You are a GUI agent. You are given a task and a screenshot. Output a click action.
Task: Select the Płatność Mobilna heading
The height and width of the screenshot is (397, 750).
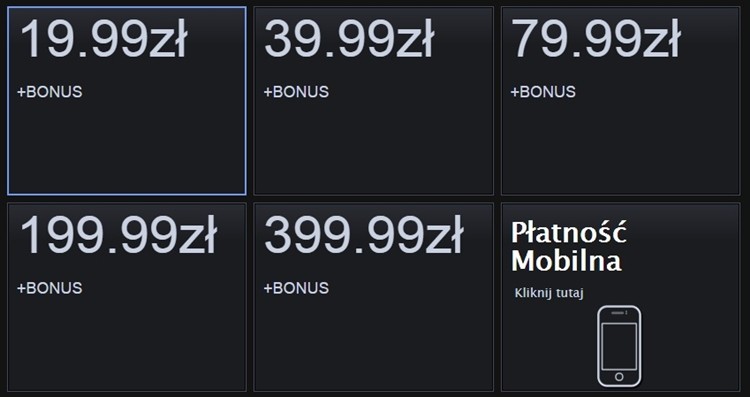(568, 246)
